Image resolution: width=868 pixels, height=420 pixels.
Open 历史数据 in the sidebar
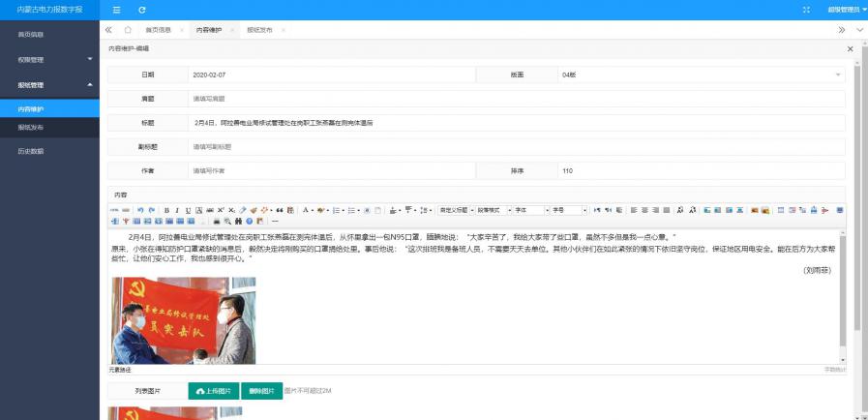49,151
